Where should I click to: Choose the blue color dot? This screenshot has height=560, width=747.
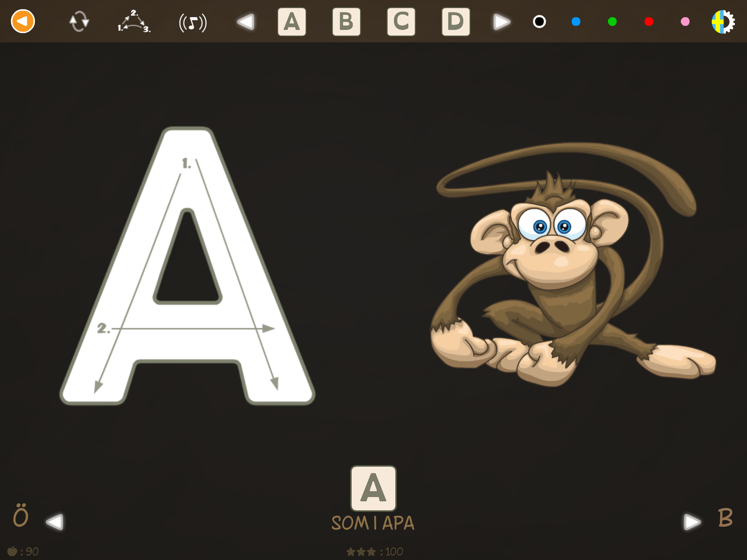[576, 21]
